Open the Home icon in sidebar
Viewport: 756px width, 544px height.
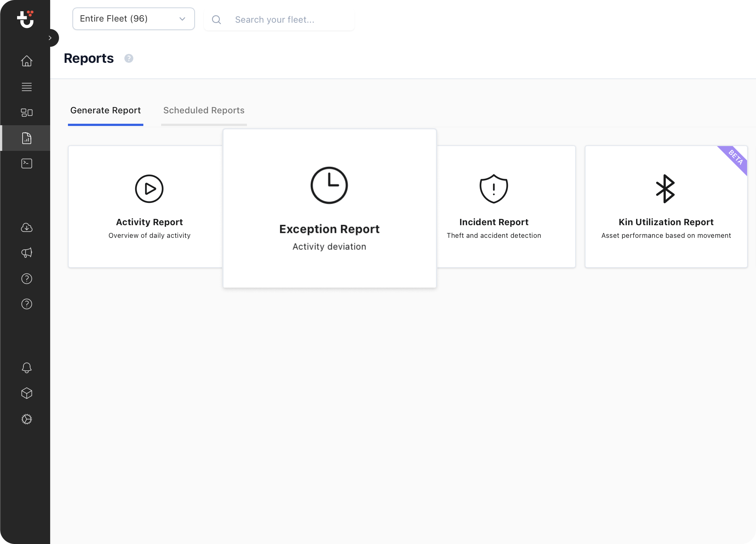[26, 61]
